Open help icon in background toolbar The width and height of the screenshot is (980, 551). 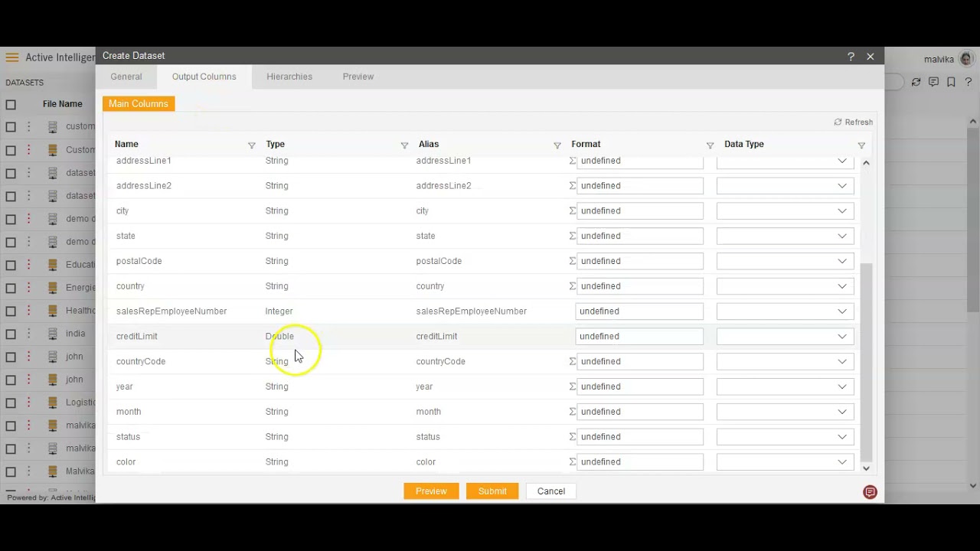[968, 82]
